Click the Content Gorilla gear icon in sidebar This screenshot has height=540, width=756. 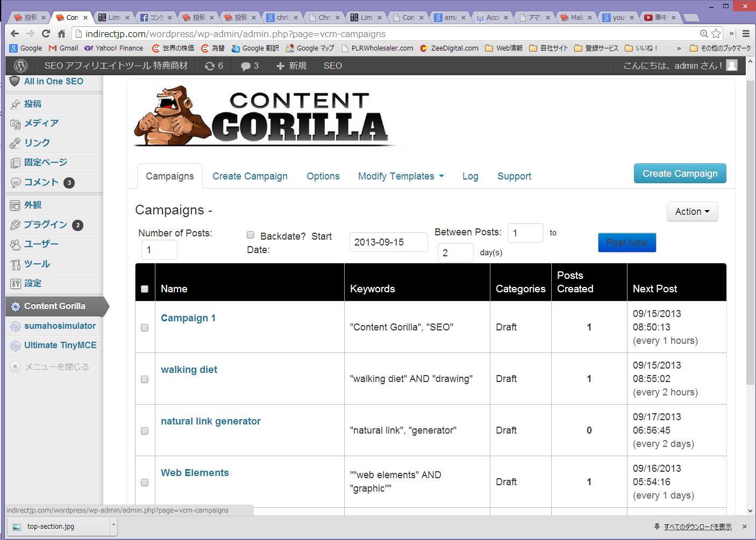tap(16, 306)
